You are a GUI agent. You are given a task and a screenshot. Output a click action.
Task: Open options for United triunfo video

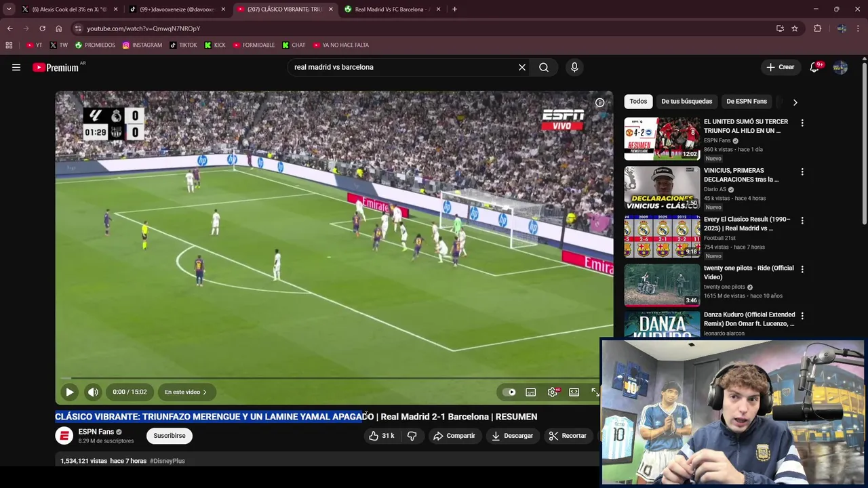coord(802,123)
